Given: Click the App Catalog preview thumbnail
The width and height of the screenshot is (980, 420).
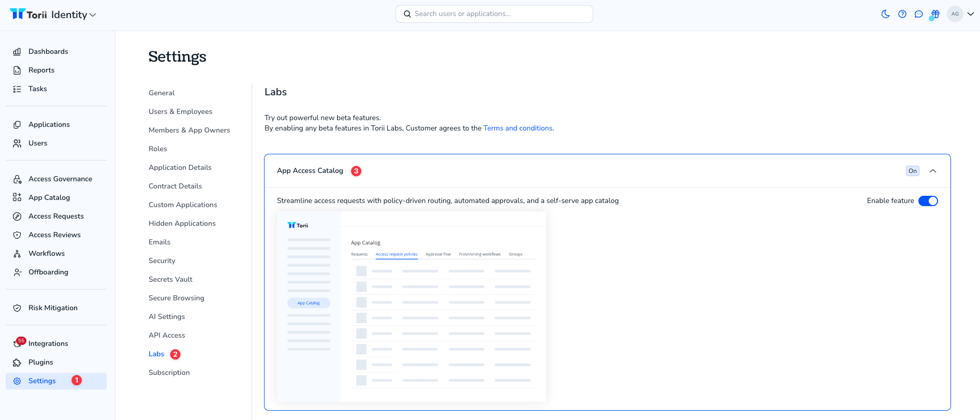Looking at the screenshot, I should [x=412, y=306].
